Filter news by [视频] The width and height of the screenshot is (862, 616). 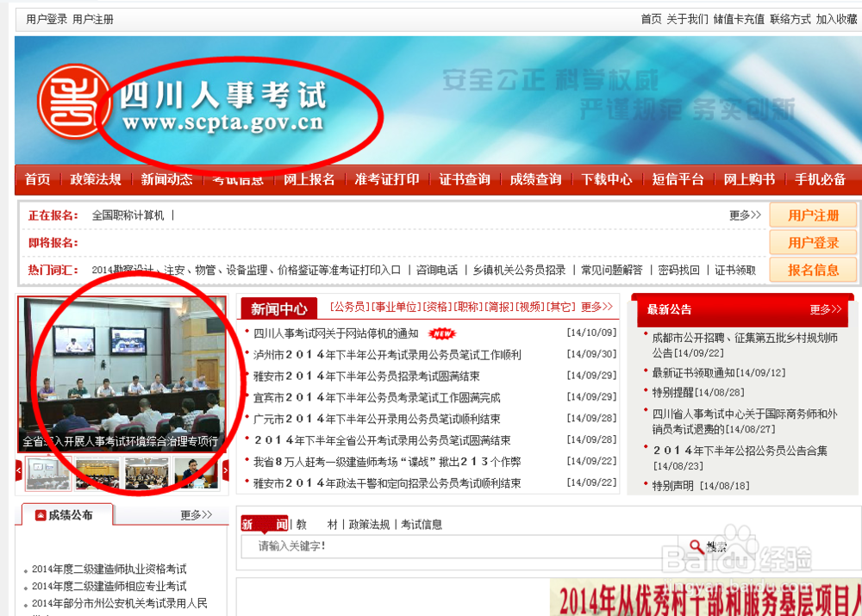click(x=530, y=307)
